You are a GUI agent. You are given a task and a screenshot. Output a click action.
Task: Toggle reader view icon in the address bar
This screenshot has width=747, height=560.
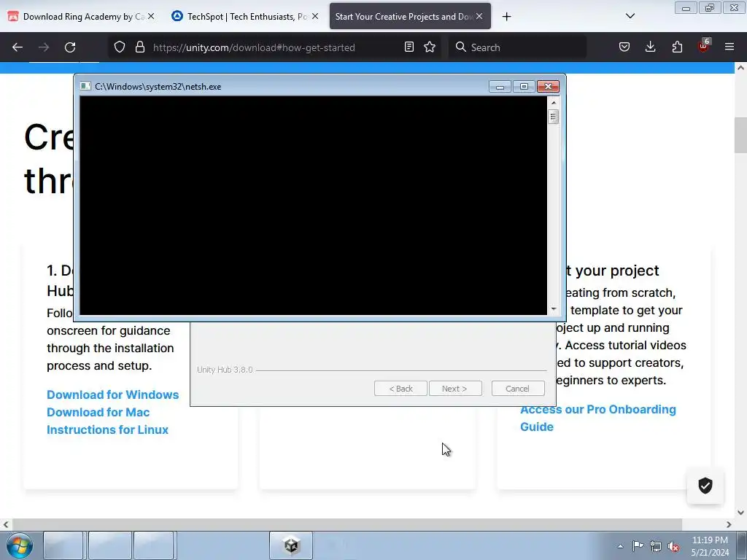click(x=409, y=47)
